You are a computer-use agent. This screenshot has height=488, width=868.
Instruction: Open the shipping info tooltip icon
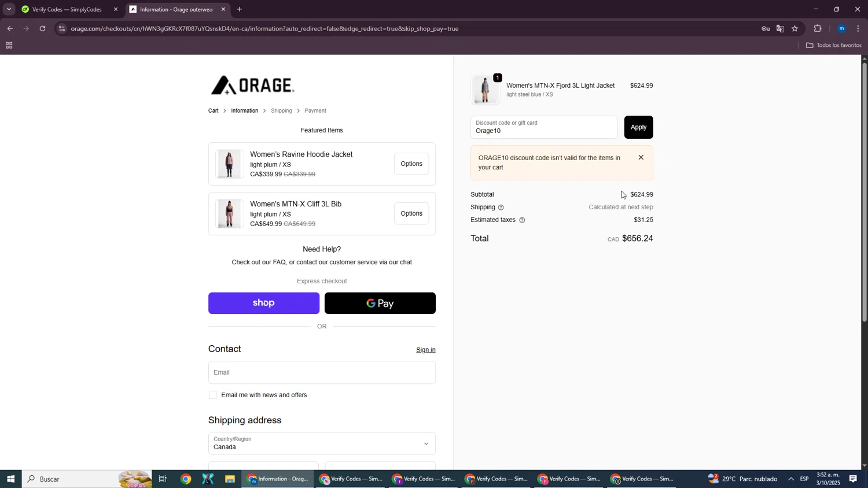click(501, 208)
